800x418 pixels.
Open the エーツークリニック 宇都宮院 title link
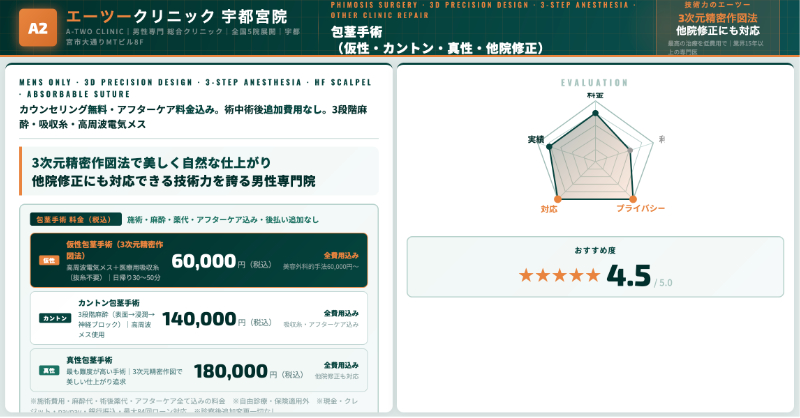click(x=175, y=17)
